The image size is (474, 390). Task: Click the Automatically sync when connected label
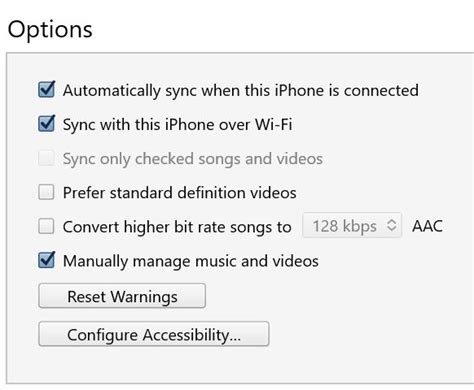241,91
